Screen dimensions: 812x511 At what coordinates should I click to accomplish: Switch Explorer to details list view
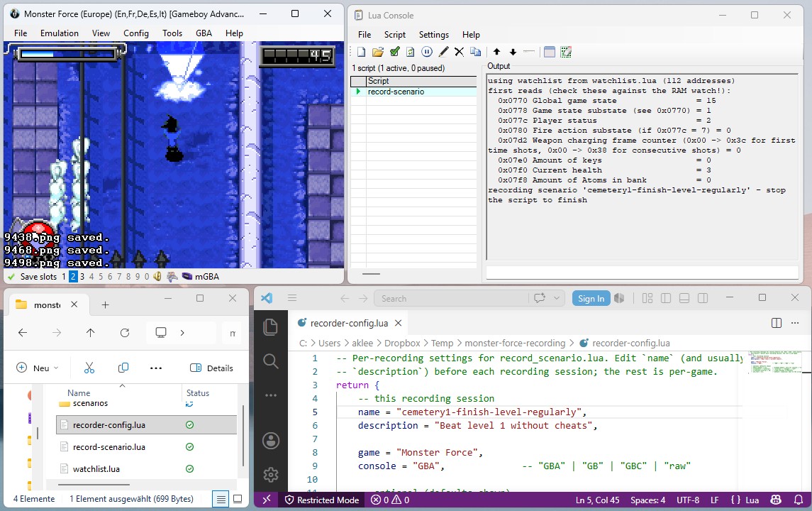coord(221,499)
